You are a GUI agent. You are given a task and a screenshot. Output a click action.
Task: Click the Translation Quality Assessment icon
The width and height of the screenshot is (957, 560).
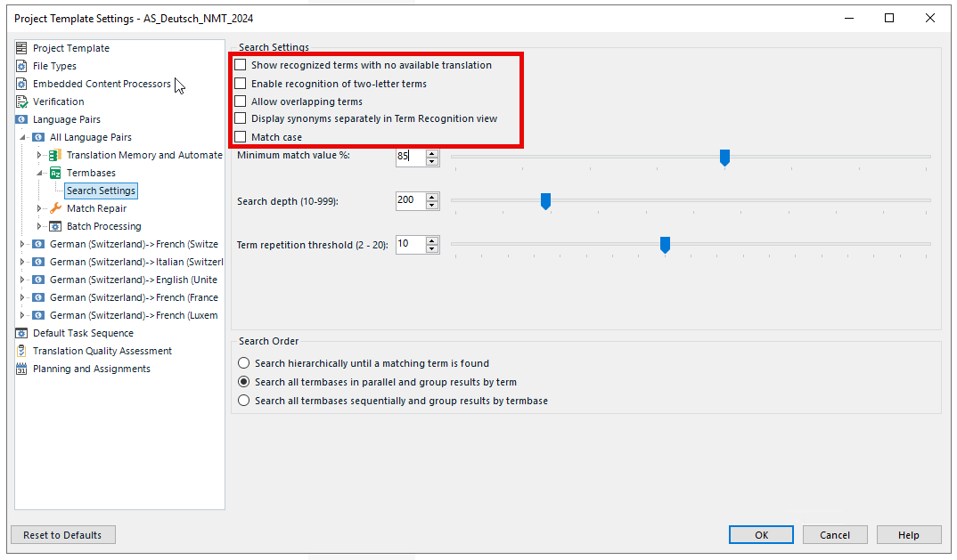21,351
